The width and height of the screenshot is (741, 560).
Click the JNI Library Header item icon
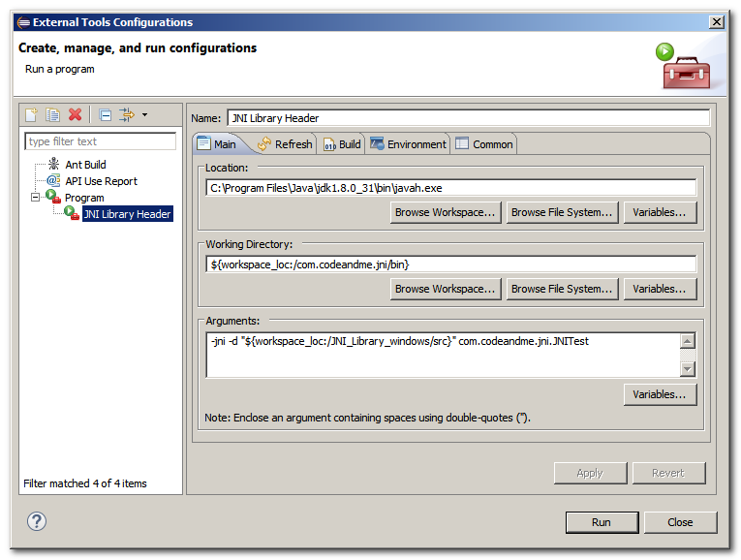point(72,212)
